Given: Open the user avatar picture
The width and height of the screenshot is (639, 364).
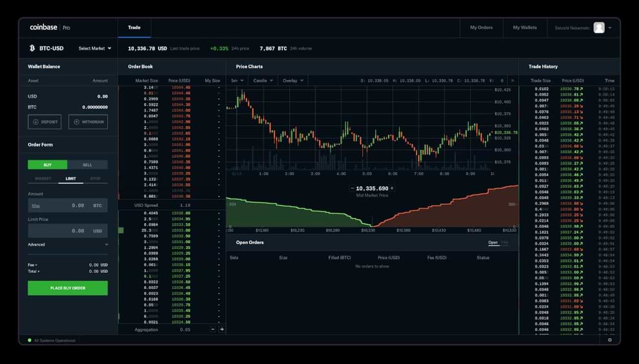Looking at the screenshot, I should (599, 28).
